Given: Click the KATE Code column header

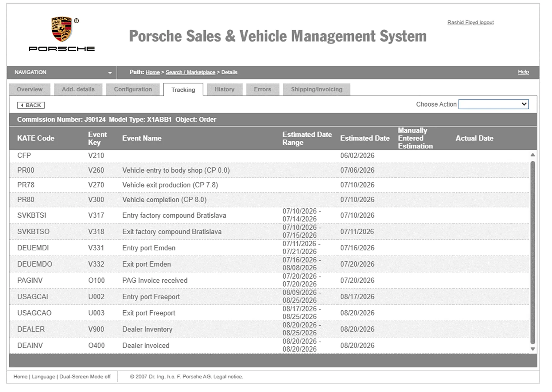Looking at the screenshot, I should (x=36, y=138).
